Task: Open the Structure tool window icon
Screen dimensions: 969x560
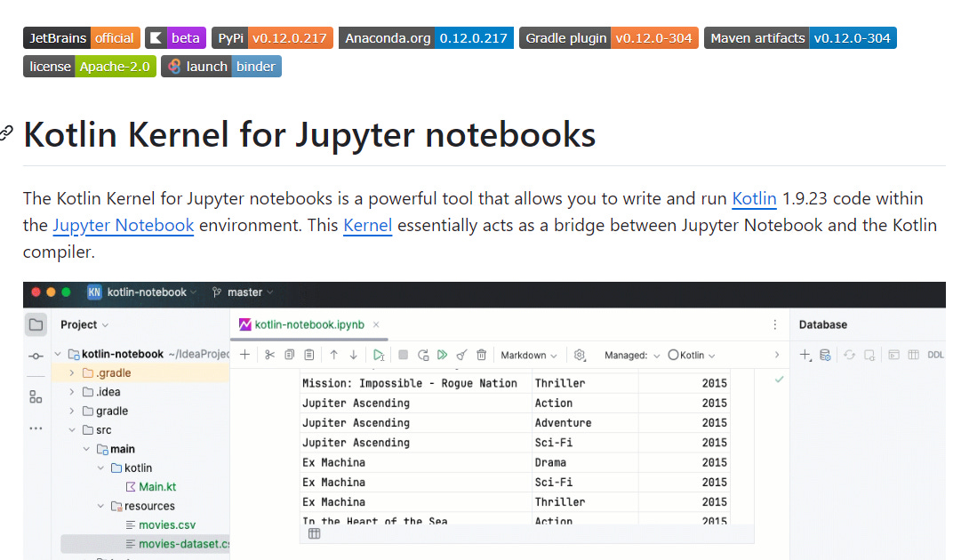Action: pos(36,396)
